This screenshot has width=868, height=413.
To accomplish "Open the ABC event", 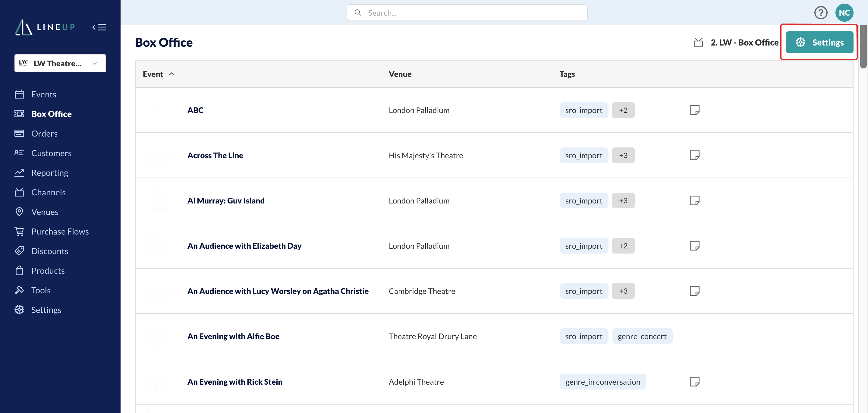I will 195,110.
